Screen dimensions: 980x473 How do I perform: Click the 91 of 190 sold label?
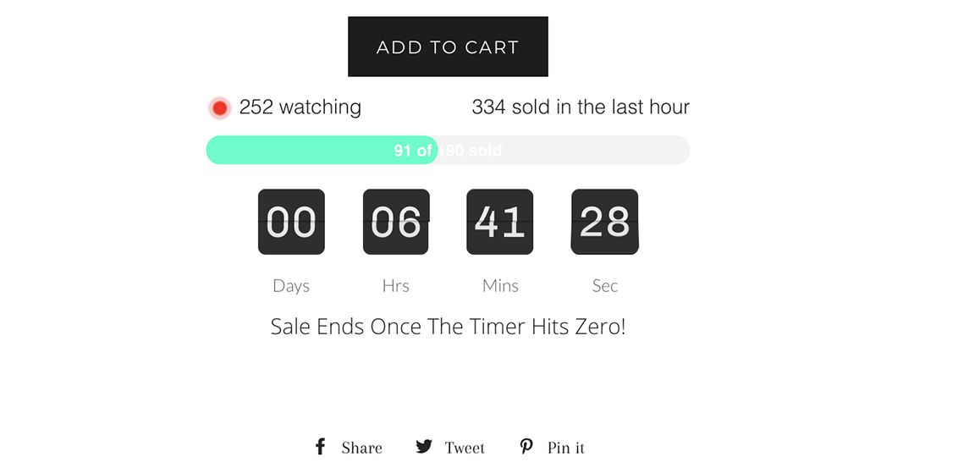[448, 151]
